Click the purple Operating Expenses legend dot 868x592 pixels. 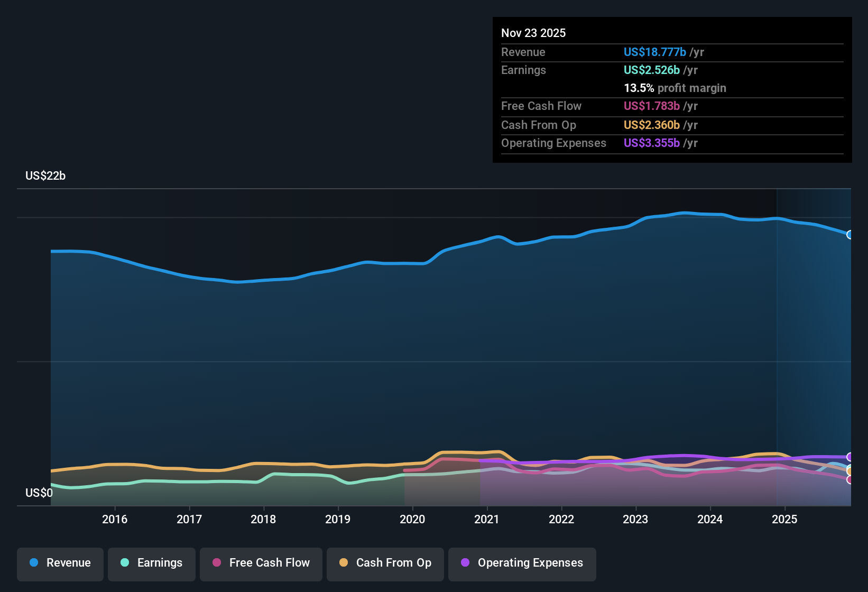click(465, 563)
